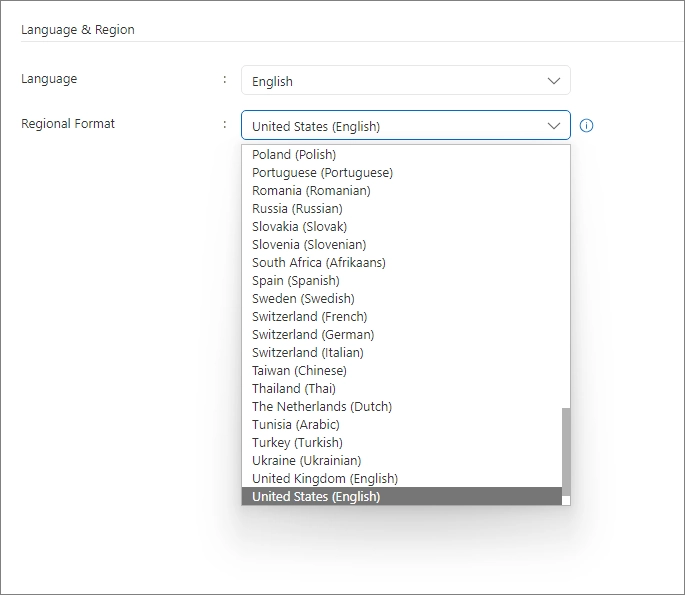This screenshot has width=685, height=595.
Task: Select Taiwan (Chinese) regional format
Action: click(299, 371)
